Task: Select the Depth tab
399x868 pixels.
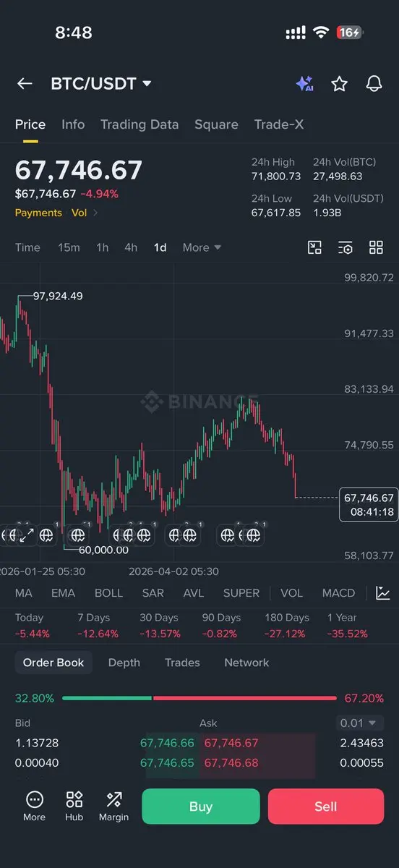Action: pos(124,663)
